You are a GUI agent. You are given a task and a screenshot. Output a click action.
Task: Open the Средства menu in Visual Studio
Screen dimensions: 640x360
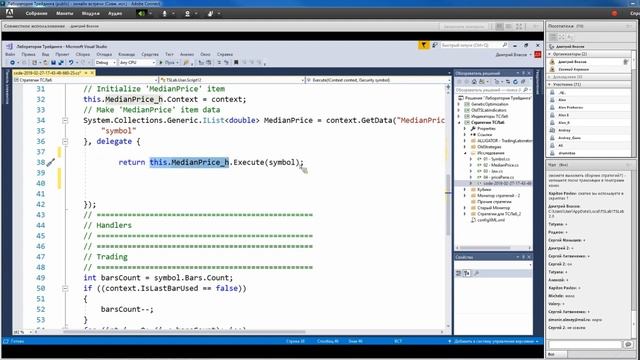pos(150,54)
